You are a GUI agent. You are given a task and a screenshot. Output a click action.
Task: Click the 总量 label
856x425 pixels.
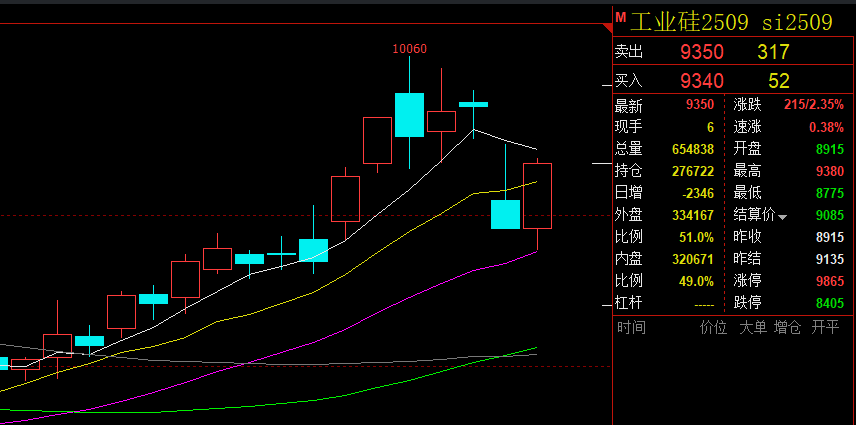pyautogui.click(x=628, y=149)
